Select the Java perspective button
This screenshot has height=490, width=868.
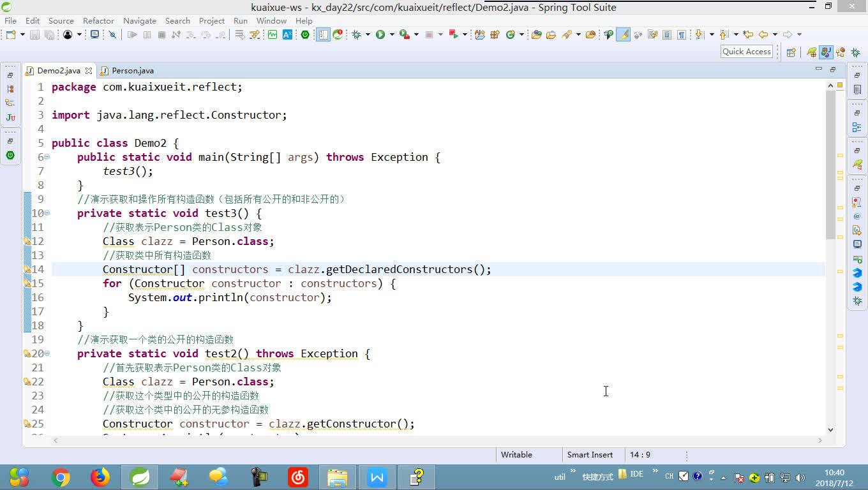(826, 52)
